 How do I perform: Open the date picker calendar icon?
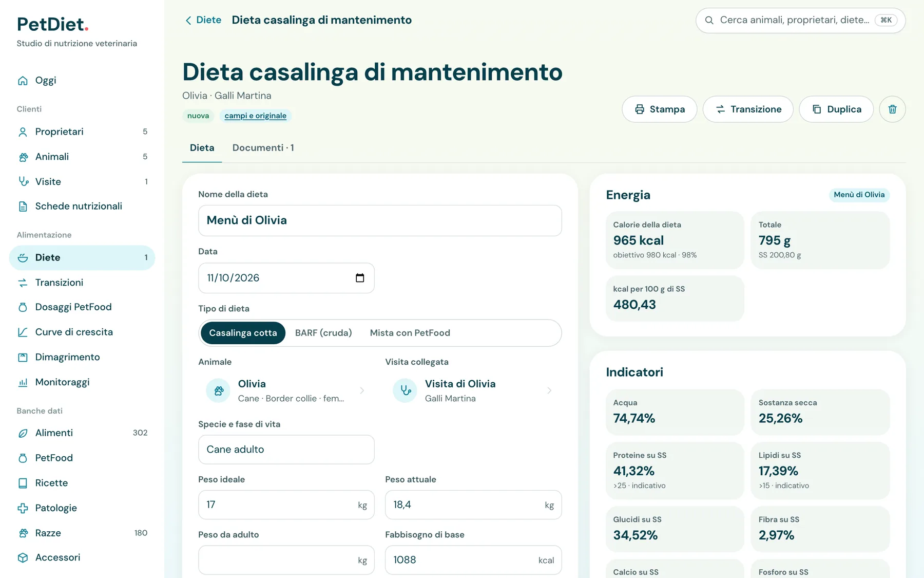click(x=360, y=278)
